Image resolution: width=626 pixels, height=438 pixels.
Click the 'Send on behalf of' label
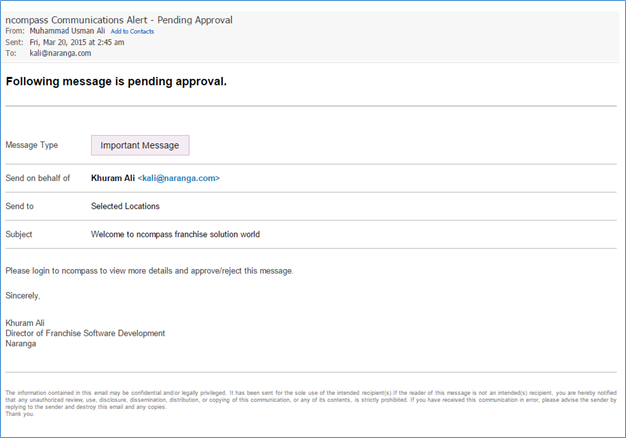pyautogui.click(x=38, y=178)
